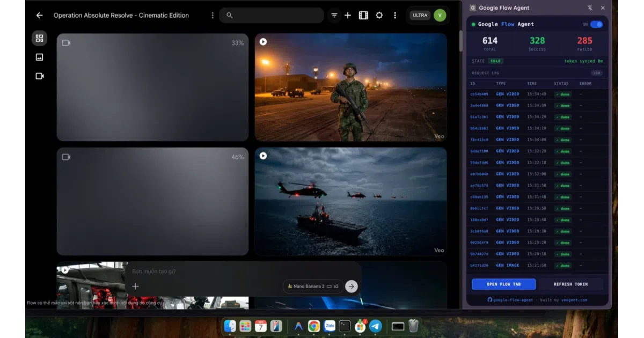Open the filter options icon
Viewport: 644px width, 338px height.
pos(334,16)
